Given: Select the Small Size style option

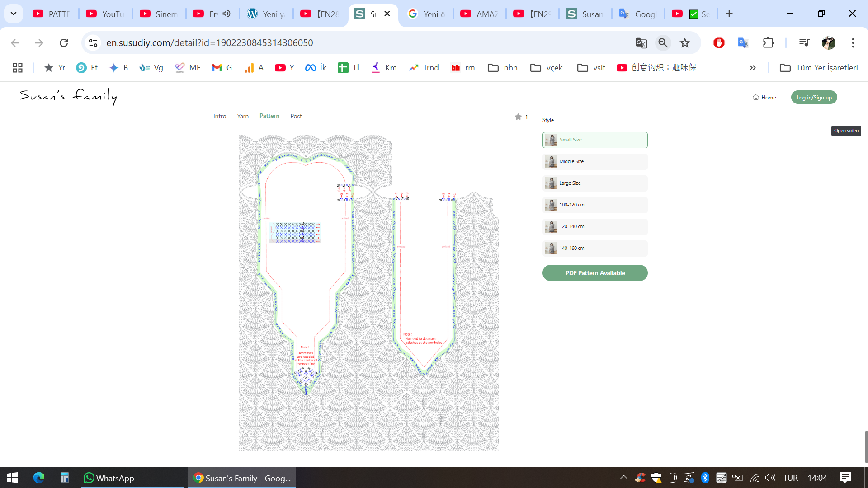Looking at the screenshot, I should (x=595, y=140).
